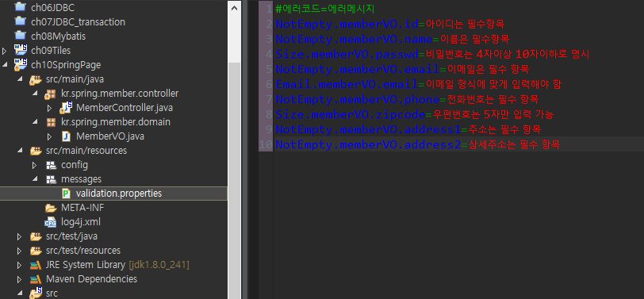This screenshot has width=644, height=299.
Task: Collapse the src/main/resources folder
Action: tap(19, 151)
